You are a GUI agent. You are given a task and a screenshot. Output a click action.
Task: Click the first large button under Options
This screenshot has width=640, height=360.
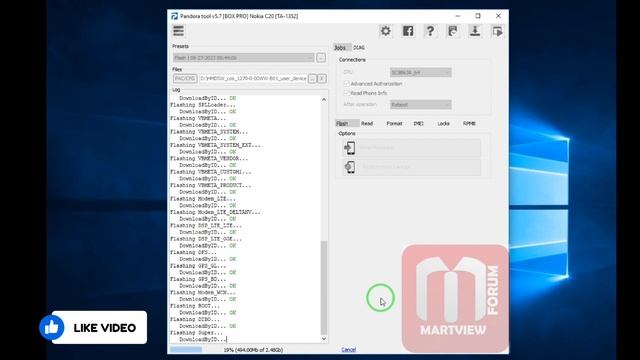[x=411, y=148]
